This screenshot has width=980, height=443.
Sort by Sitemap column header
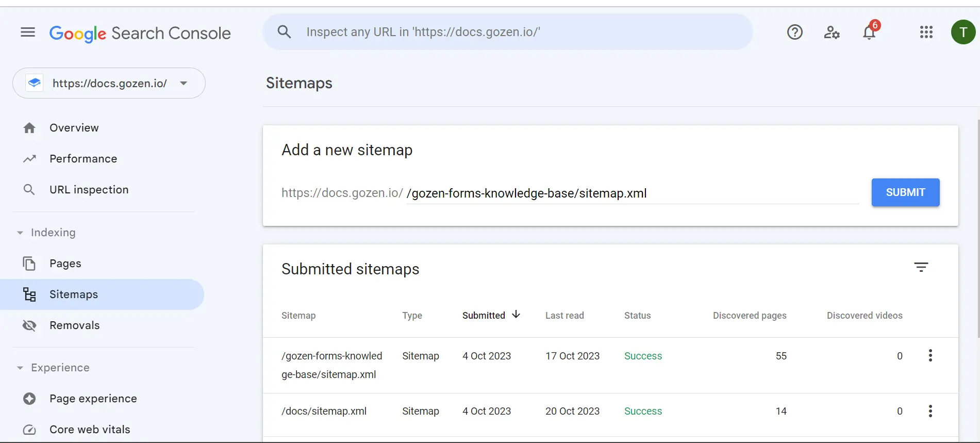pos(298,316)
